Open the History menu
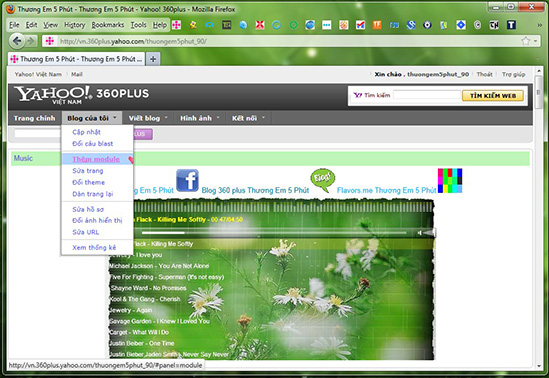Screen dimensions: 549x378 coord(75,25)
